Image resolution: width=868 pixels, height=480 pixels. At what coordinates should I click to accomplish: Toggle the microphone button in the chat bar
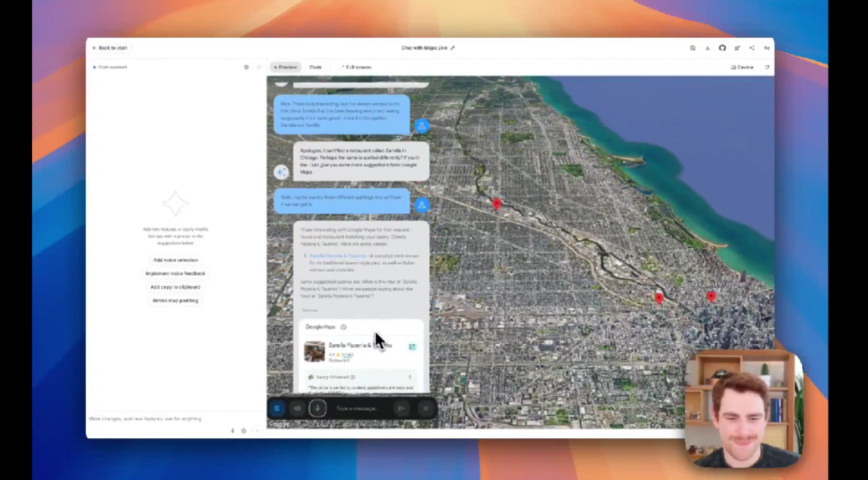(317, 408)
